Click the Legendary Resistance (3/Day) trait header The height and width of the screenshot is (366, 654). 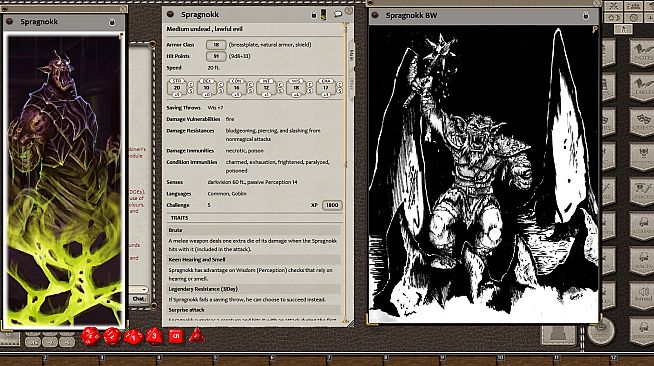[x=254, y=289]
